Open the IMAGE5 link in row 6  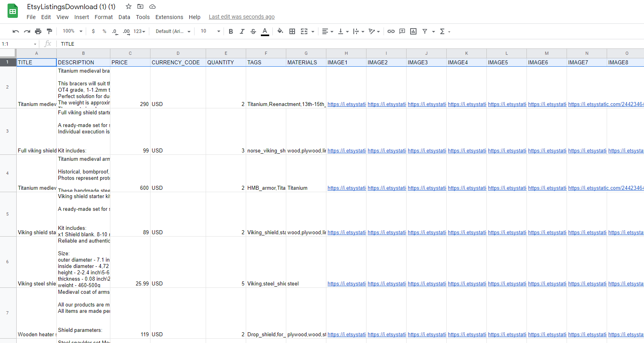507,283
